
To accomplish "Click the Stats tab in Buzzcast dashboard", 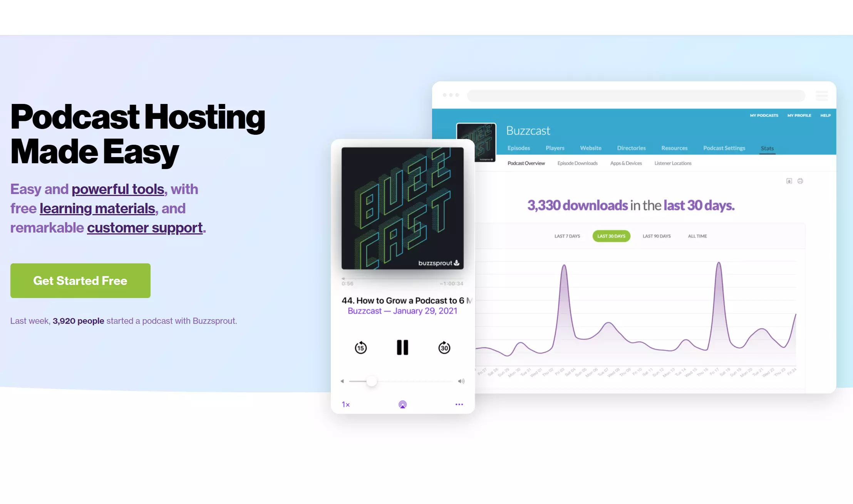I will click(767, 147).
